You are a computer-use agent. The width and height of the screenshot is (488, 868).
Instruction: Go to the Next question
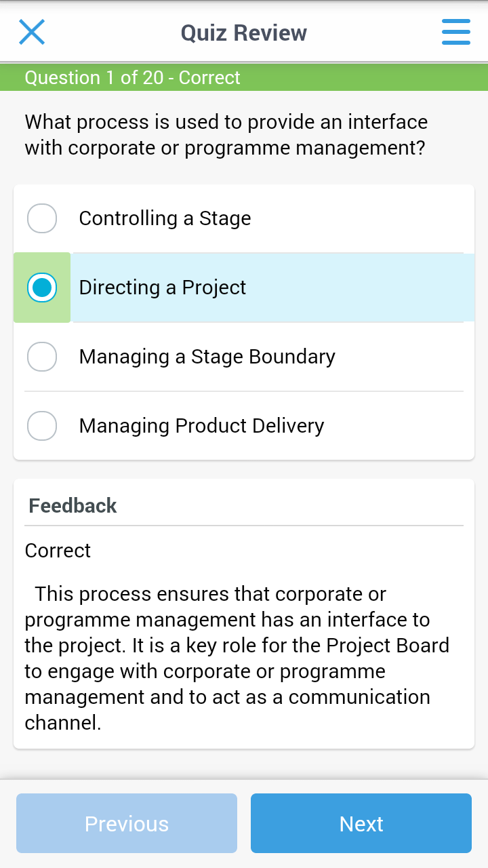point(361,823)
